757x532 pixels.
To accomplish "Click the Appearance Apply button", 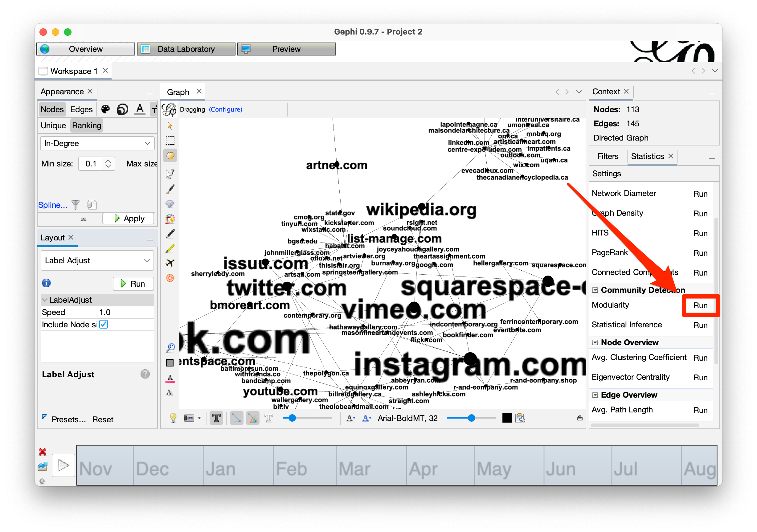I will click(129, 219).
